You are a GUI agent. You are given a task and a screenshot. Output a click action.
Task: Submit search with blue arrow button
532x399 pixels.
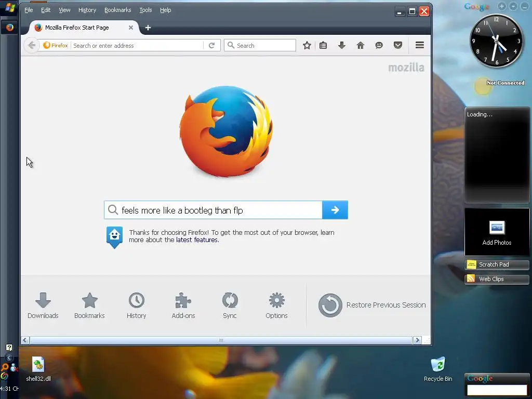(335, 210)
